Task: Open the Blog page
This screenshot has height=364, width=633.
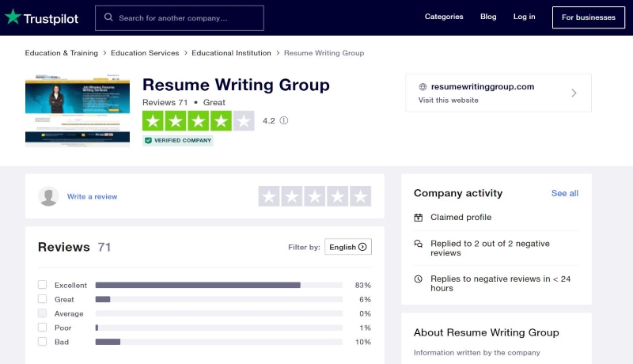Action: 488,17
